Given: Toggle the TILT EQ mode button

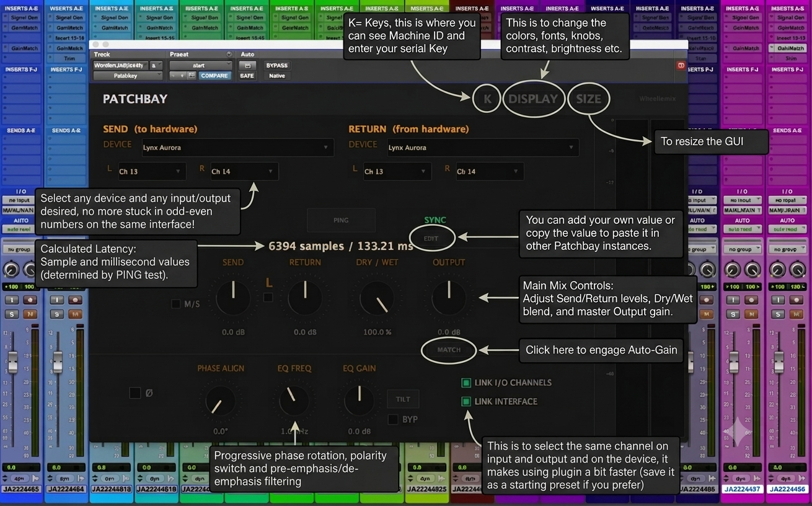Looking at the screenshot, I should (x=403, y=399).
